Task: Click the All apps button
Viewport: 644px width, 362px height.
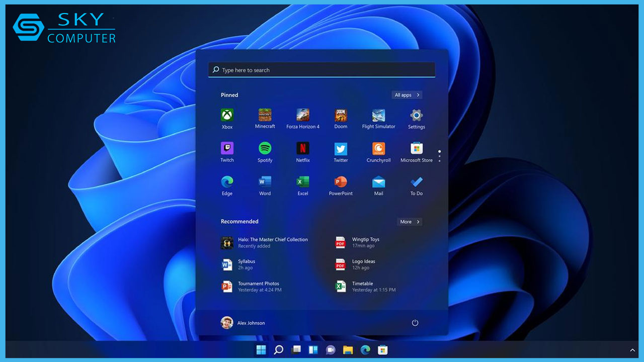Action: (x=407, y=95)
